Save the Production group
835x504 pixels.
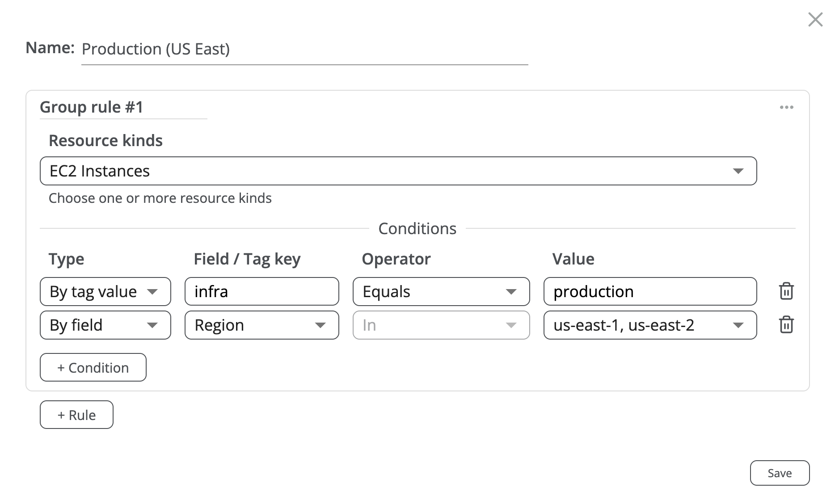pos(779,473)
